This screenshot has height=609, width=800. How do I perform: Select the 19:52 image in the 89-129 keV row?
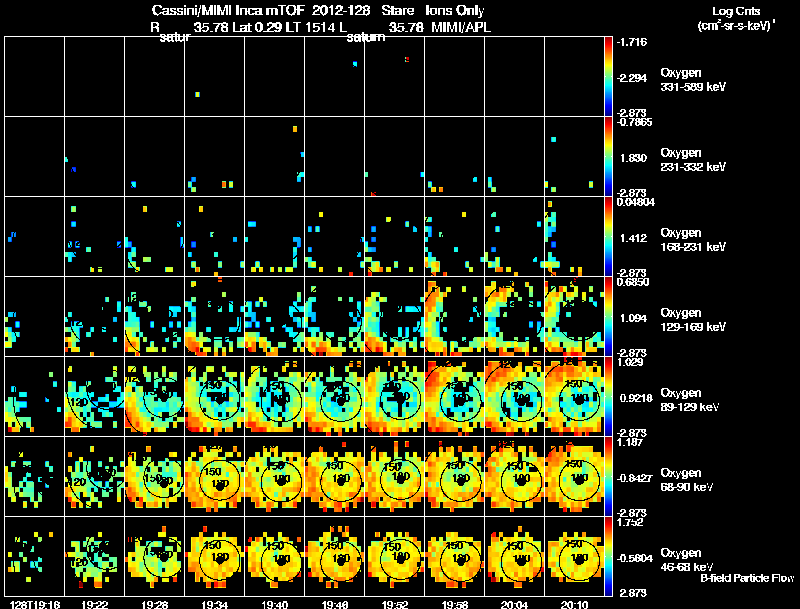coord(394,396)
